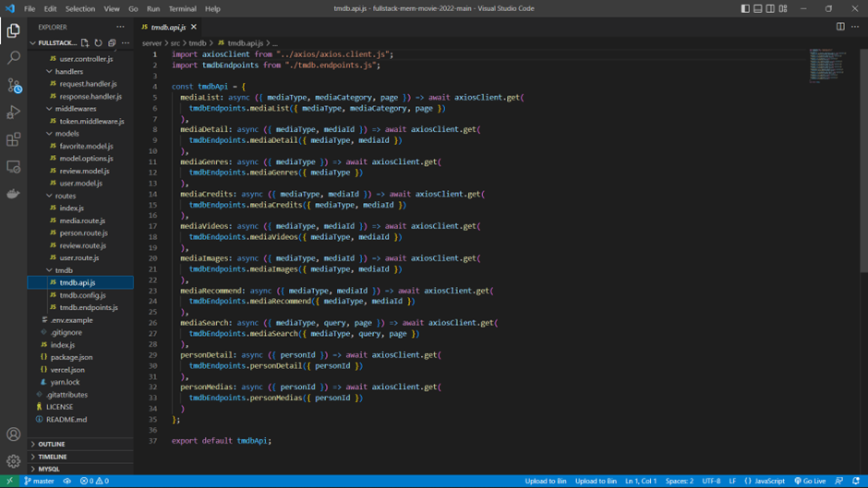Viewport: 868px width, 488px height.
Task: Change indentation via Spaces: 2
Action: 680,481
